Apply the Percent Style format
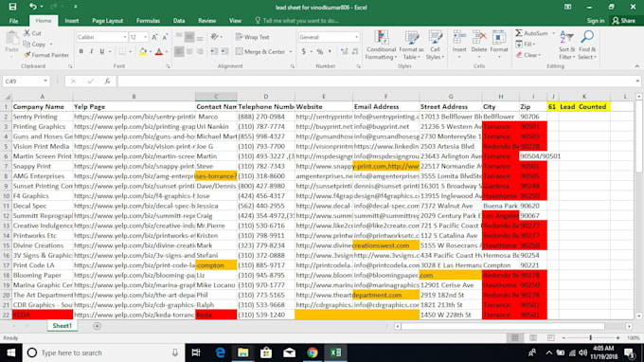This screenshot has height=362, width=644. click(x=319, y=52)
